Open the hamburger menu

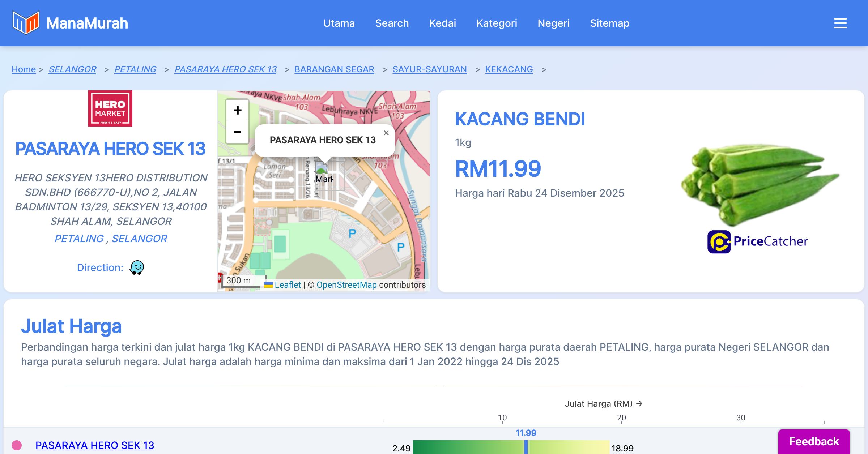(x=840, y=23)
